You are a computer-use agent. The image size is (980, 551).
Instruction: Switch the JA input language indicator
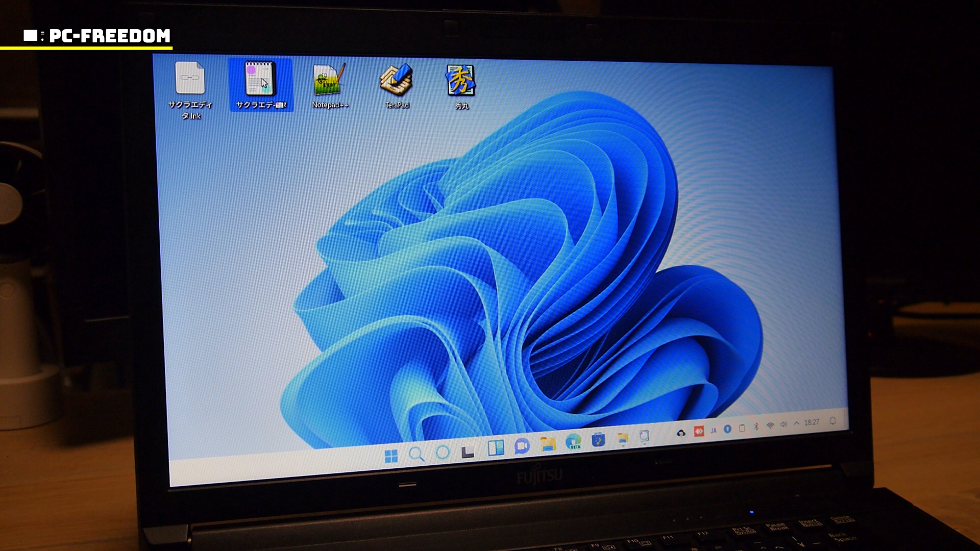click(x=714, y=430)
